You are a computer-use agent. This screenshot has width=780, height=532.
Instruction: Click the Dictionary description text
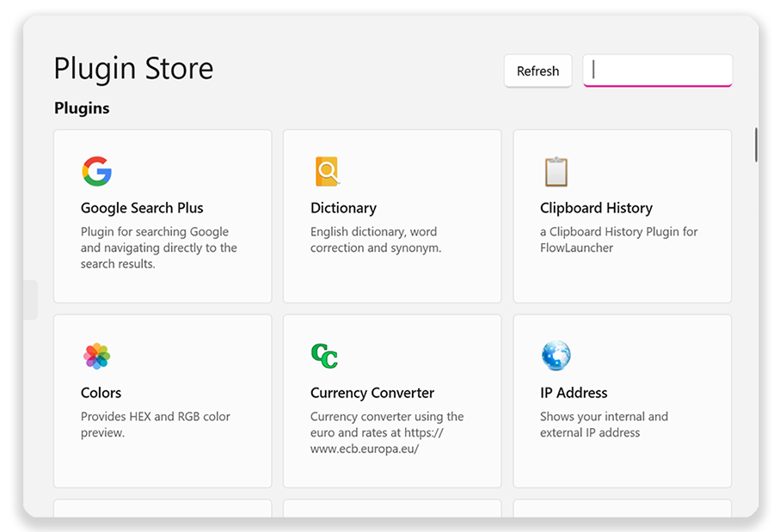click(376, 240)
